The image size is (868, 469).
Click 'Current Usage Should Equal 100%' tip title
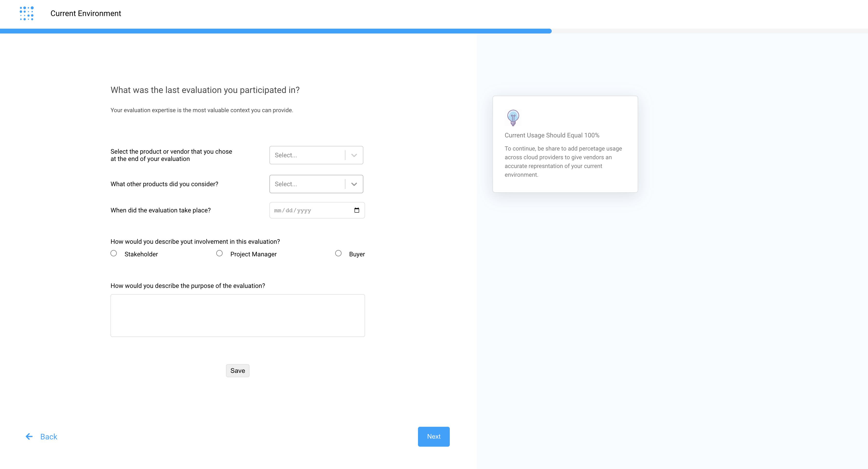[x=552, y=135]
